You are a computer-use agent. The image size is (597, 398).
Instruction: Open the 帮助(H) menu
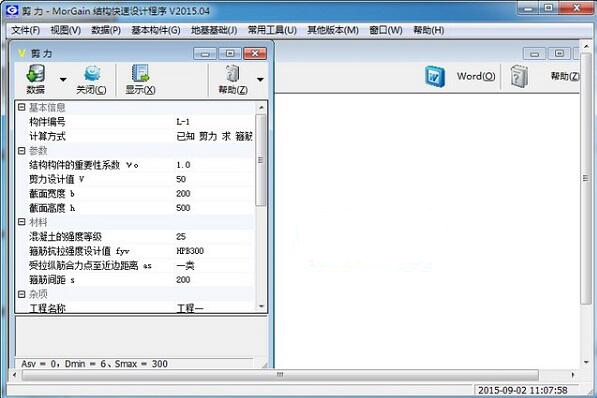(429, 30)
